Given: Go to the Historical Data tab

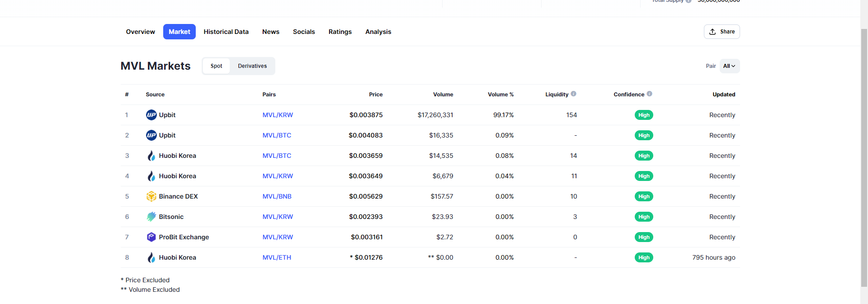Looking at the screenshot, I should [226, 32].
